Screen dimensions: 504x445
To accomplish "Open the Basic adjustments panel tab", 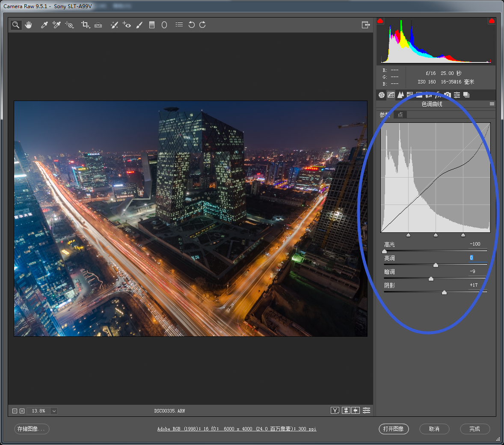I will coord(382,95).
